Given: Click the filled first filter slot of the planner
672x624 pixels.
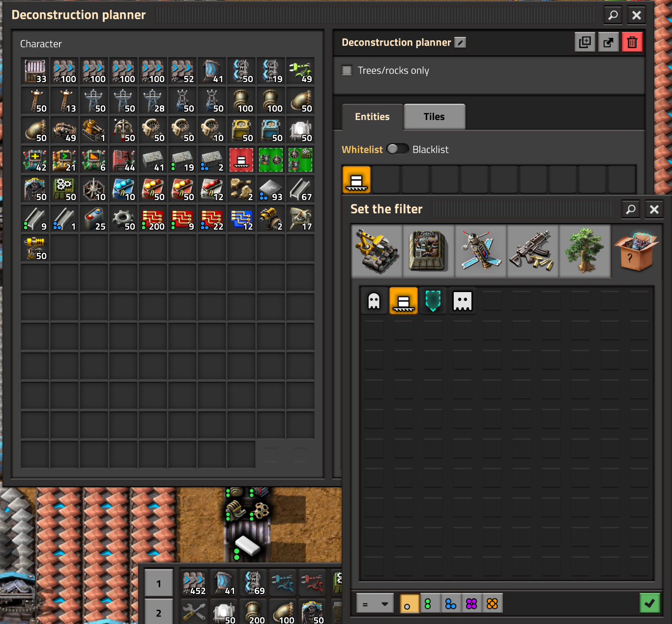Looking at the screenshot, I should (x=356, y=179).
